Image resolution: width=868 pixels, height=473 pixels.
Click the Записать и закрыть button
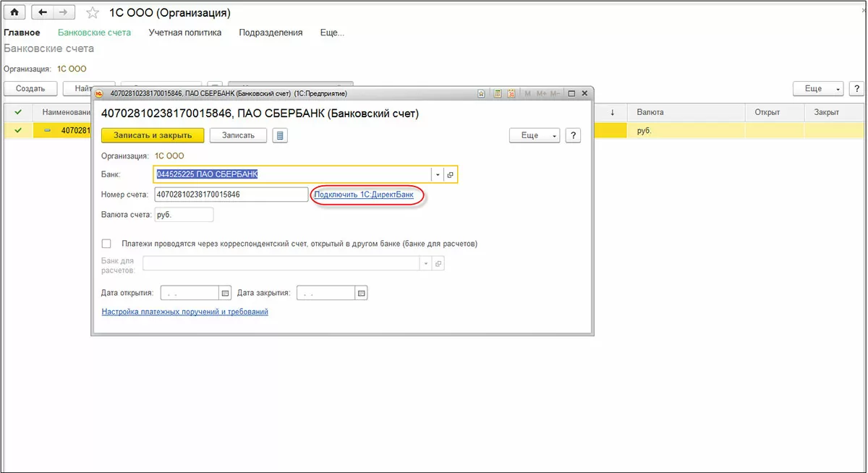coord(153,135)
